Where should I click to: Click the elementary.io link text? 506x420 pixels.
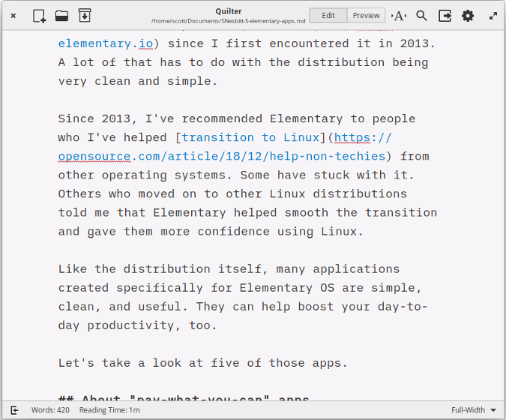point(105,43)
